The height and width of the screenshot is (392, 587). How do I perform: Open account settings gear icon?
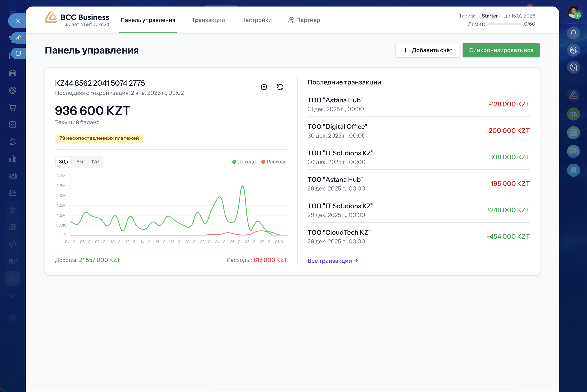264,87
